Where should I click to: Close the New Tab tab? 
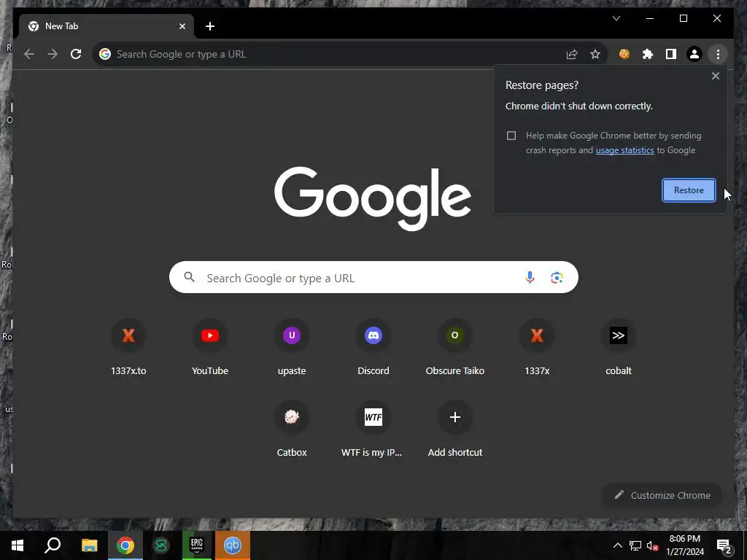(182, 26)
